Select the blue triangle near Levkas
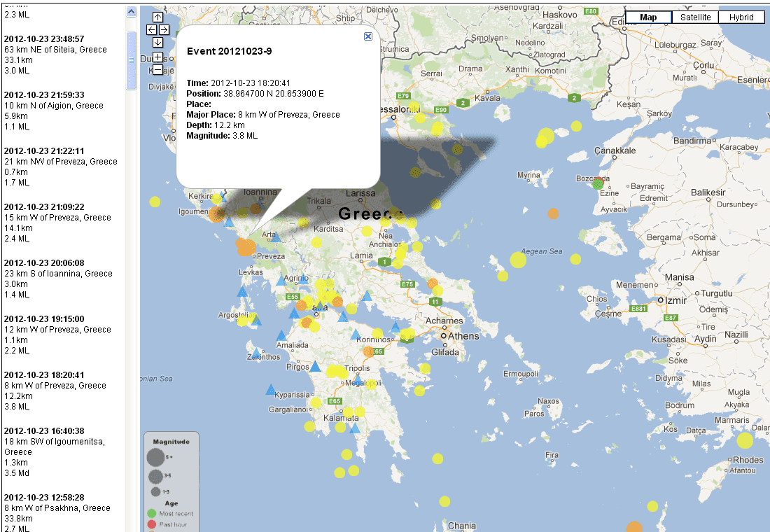The image size is (770, 532). (x=242, y=292)
